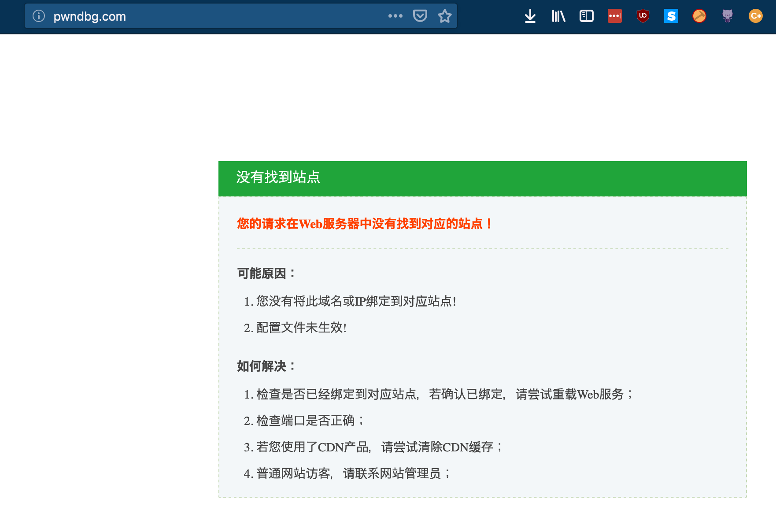
Task: Toggle the browser sidebar
Action: [586, 16]
